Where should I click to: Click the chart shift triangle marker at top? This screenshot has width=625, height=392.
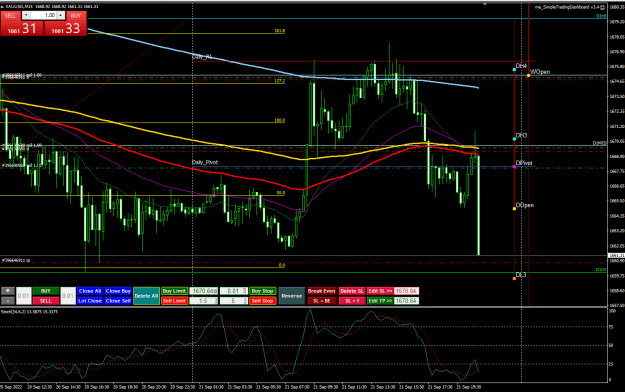[x=485, y=4]
